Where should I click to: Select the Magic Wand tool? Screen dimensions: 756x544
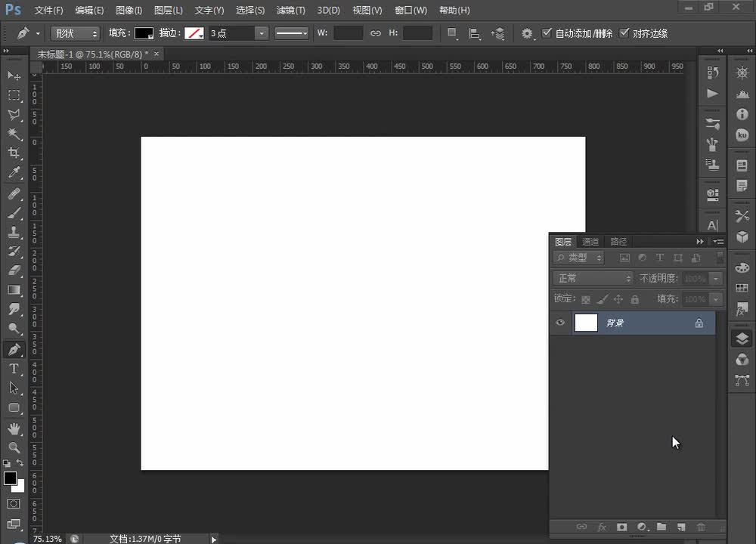pyautogui.click(x=14, y=134)
